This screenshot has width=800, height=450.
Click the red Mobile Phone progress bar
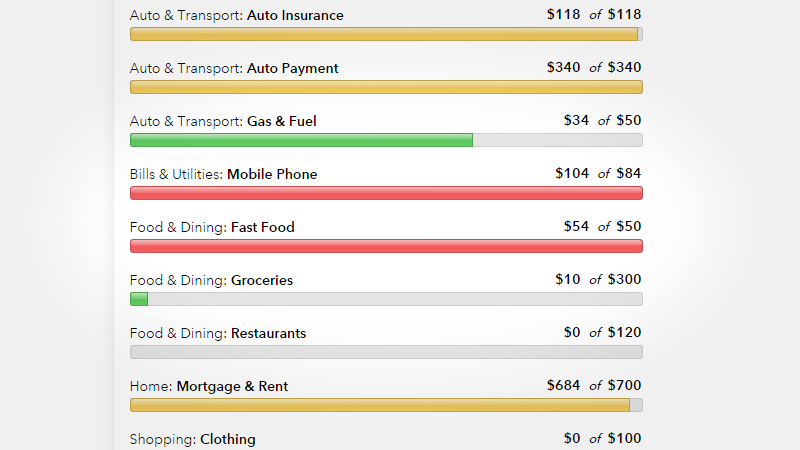386,193
